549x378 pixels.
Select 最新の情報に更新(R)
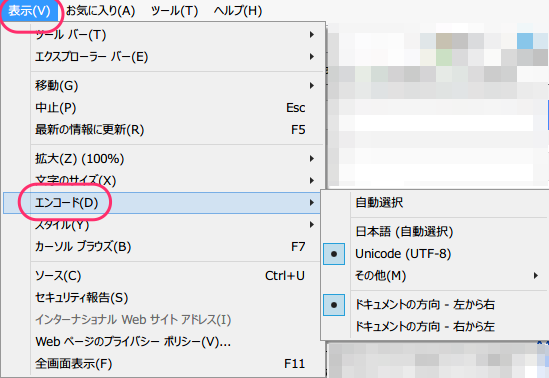[163, 130]
